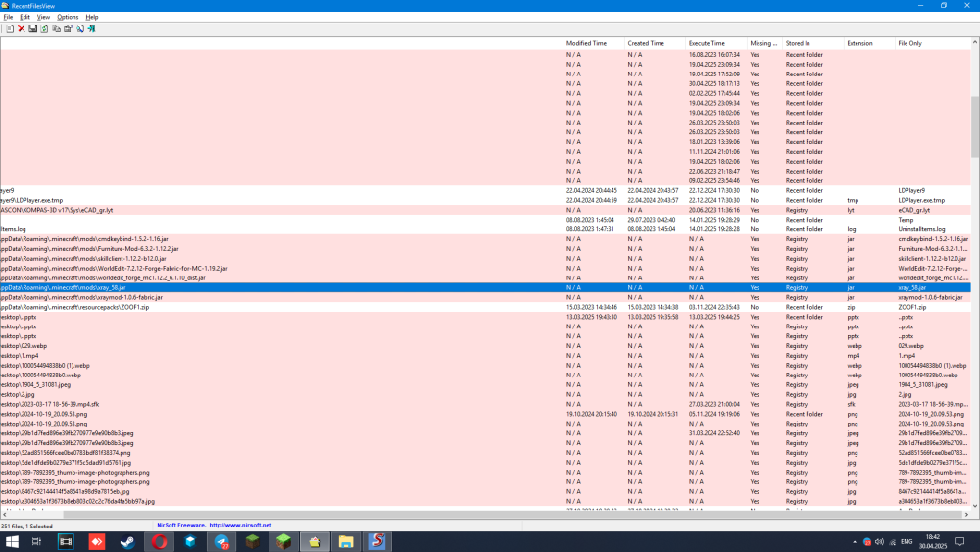
Task: Open File Explorer from the taskbar
Action: tap(346, 542)
